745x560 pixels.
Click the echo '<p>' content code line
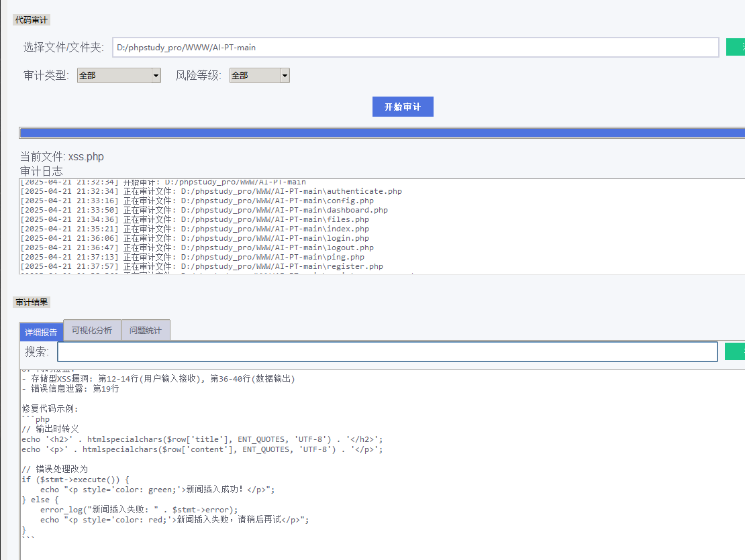click(202, 449)
